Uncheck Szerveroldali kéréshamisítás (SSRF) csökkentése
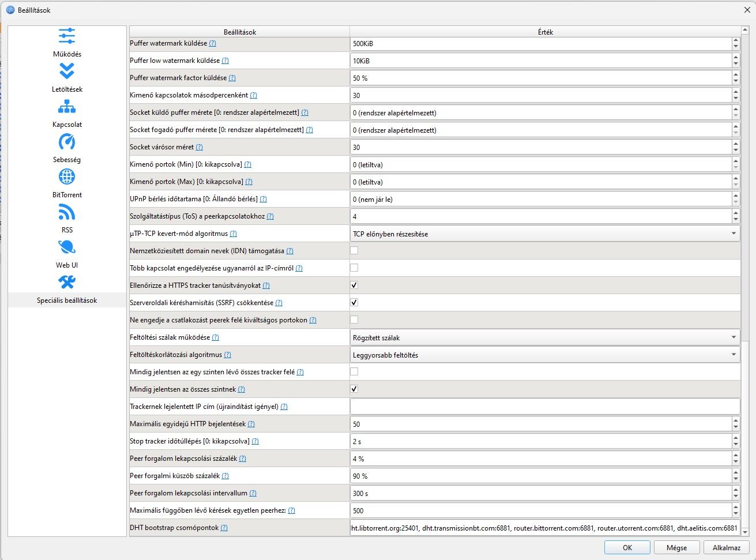The width and height of the screenshot is (756, 560). point(354,302)
